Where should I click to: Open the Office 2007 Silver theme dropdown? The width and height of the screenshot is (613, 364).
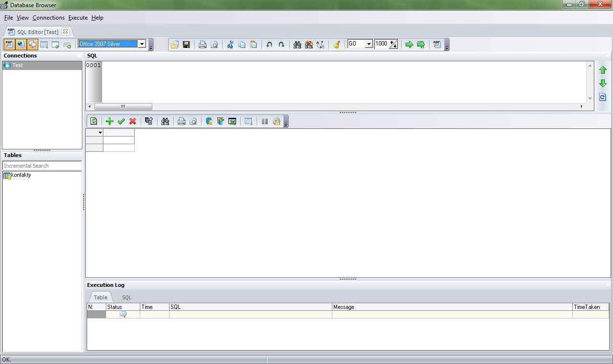142,44
